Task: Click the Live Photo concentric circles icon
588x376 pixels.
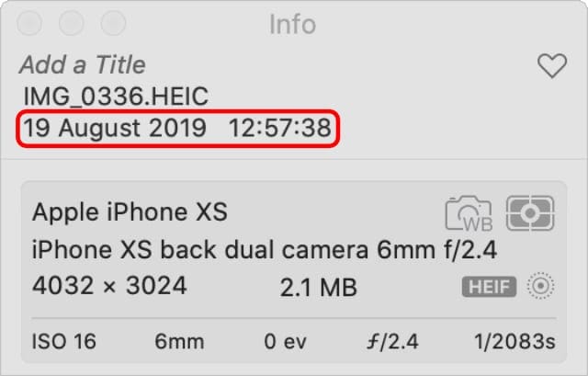Action: pos(540,286)
